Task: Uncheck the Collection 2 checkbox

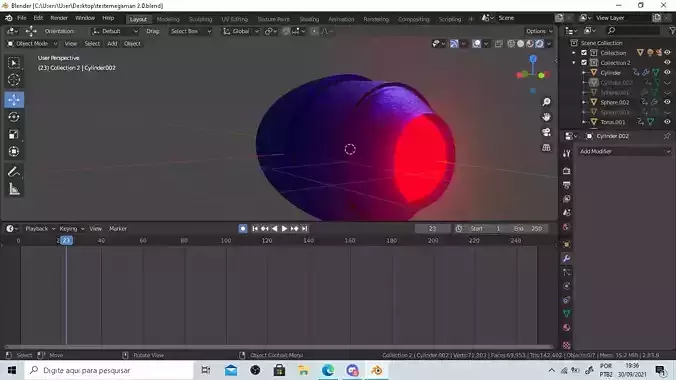Action: (584, 63)
